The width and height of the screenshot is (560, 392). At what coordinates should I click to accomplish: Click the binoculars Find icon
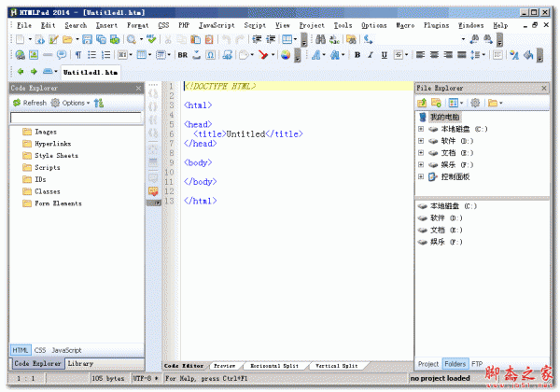[320, 40]
